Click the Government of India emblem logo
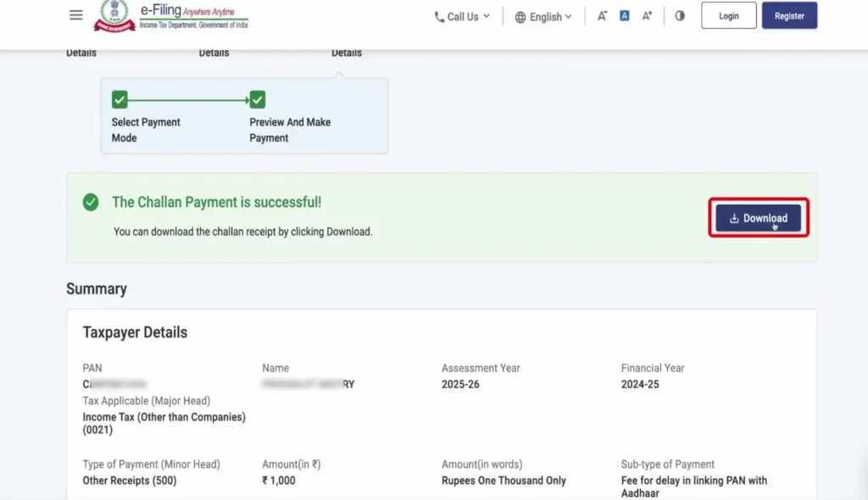 click(x=114, y=15)
